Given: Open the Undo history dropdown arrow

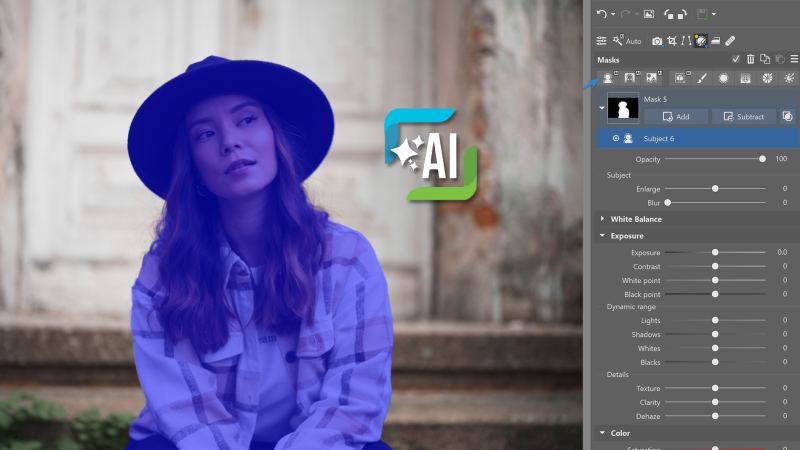Looking at the screenshot, I should [613, 14].
